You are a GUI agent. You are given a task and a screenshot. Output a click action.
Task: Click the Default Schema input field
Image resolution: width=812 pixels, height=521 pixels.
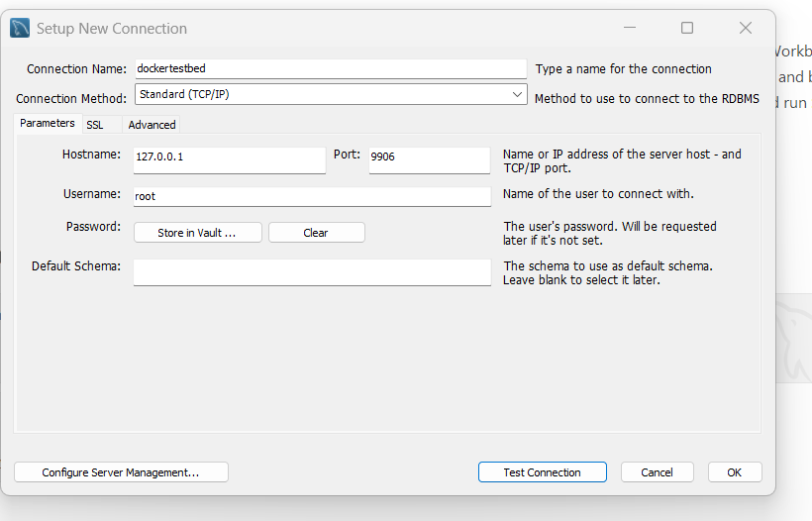point(312,272)
